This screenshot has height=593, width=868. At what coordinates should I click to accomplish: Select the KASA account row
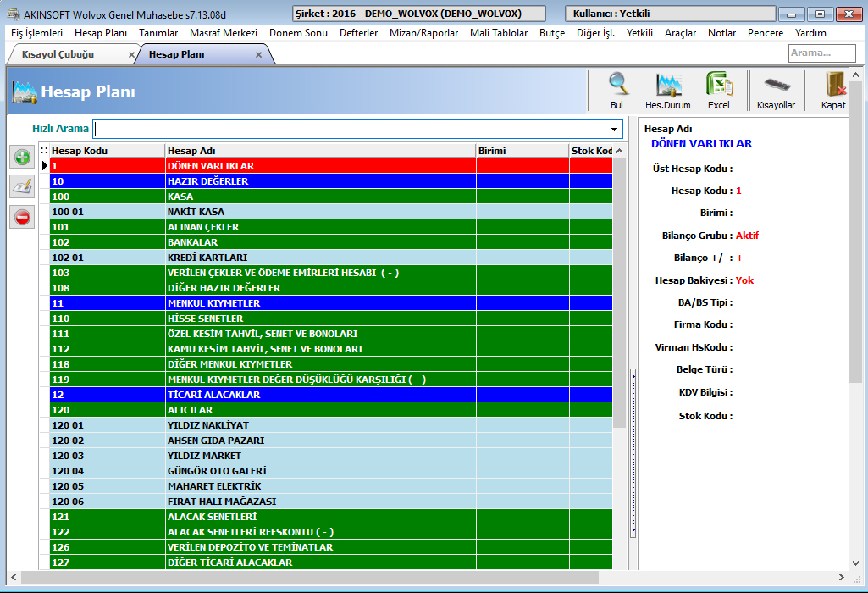click(x=331, y=197)
